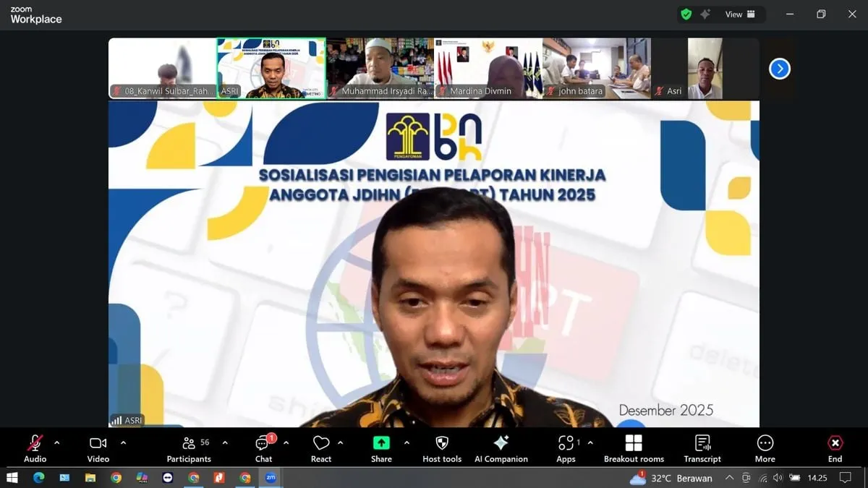The image size is (868, 488).
Task: Open the Video settings chevron
Action: tap(123, 442)
